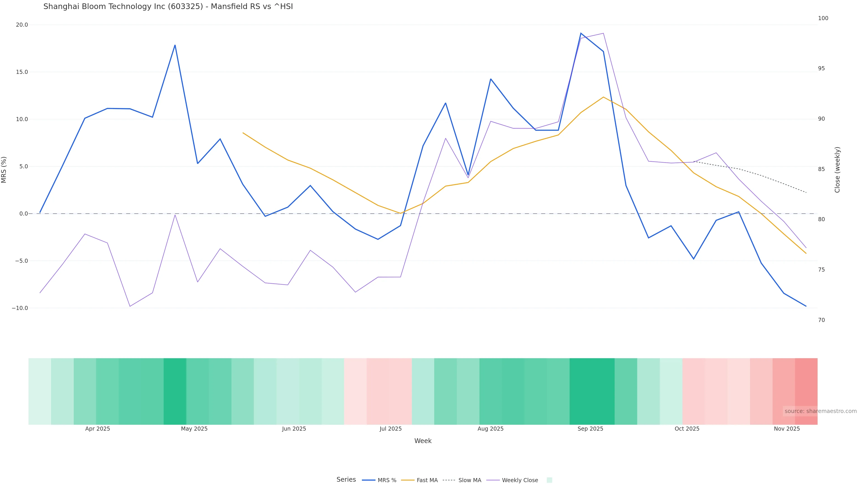Click the 70 tick on Close axis

pos(821,320)
